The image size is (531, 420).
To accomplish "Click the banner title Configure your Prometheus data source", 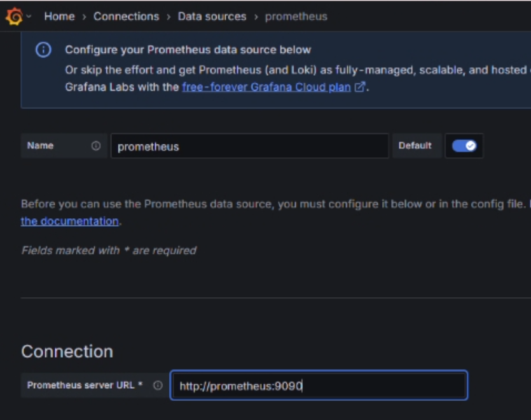I will click(x=188, y=50).
